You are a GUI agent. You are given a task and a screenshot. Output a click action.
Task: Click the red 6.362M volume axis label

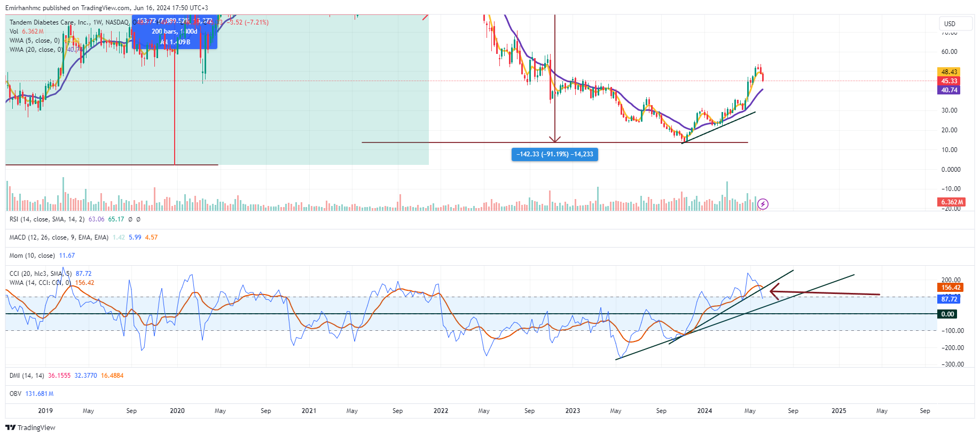tap(952, 202)
